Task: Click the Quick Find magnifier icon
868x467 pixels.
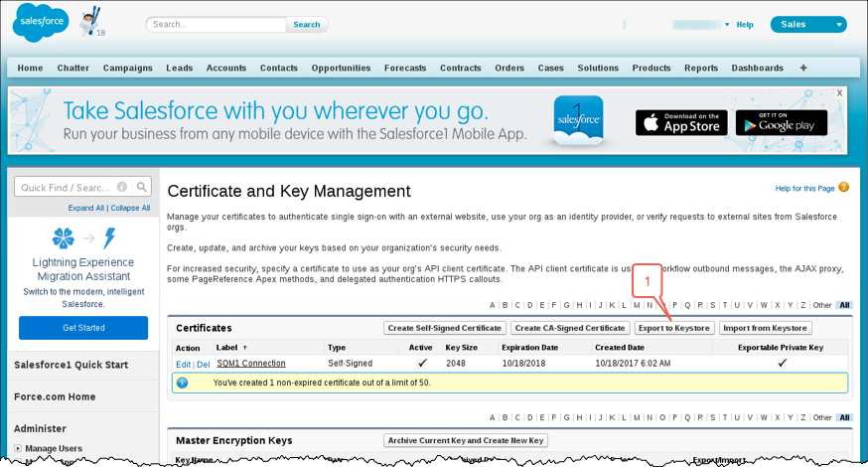Action: [x=142, y=187]
